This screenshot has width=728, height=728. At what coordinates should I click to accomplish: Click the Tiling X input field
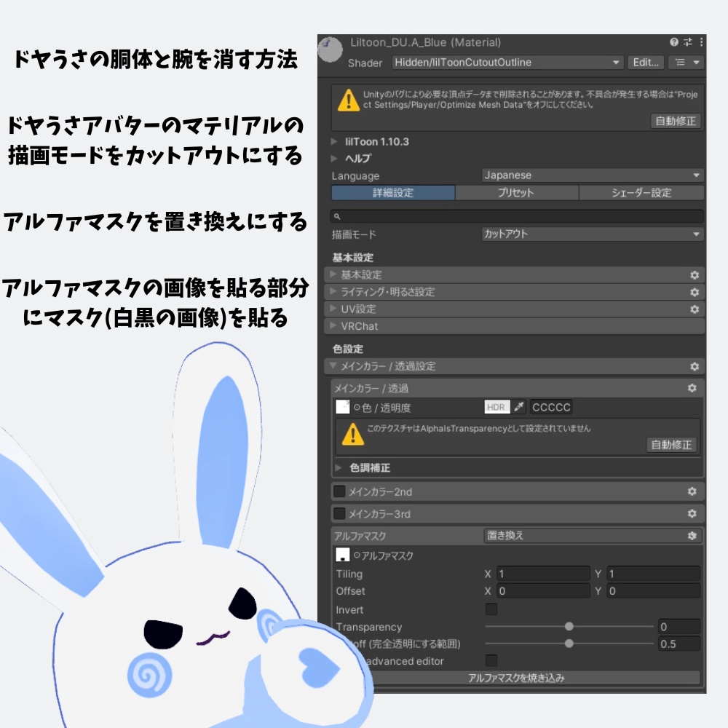pyautogui.click(x=542, y=573)
